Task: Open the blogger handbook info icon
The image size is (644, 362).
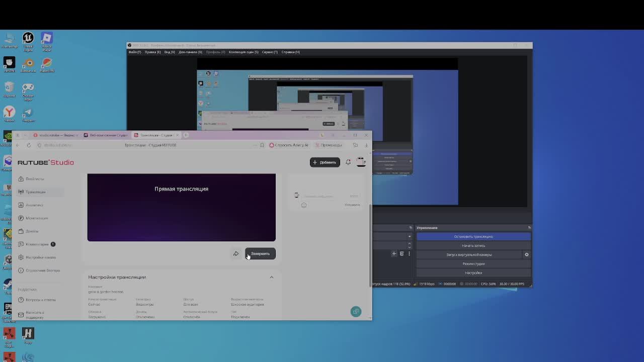Action: 21,270
